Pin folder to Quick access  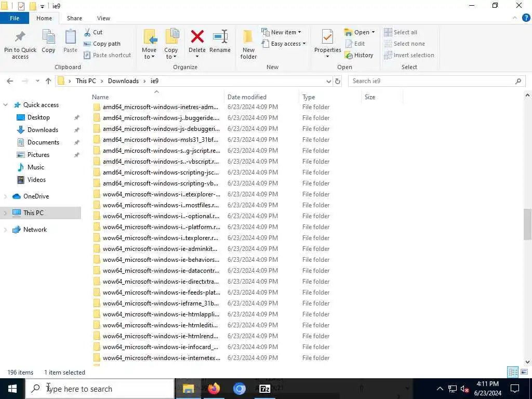coord(20,45)
